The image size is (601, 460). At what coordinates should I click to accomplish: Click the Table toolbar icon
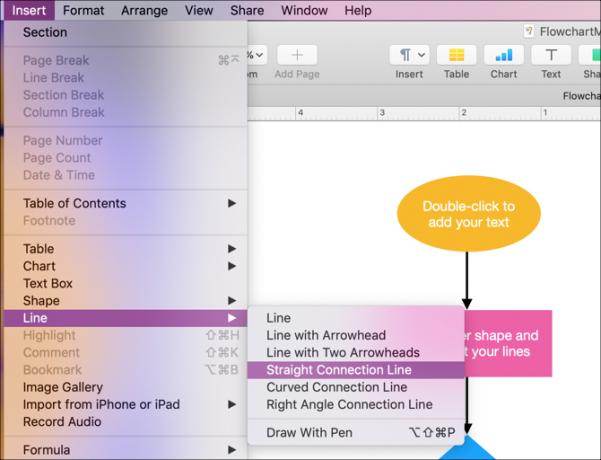tap(456, 55)
